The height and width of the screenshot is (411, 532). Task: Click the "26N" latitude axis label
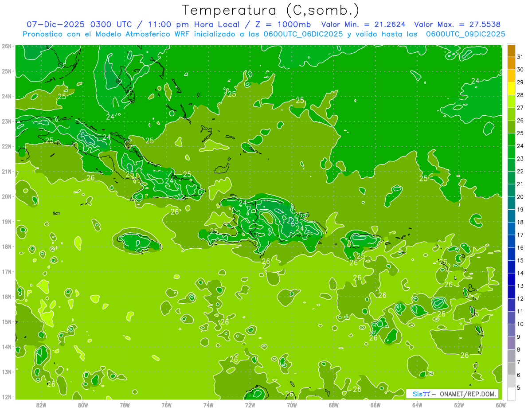[x=7, y=46]
